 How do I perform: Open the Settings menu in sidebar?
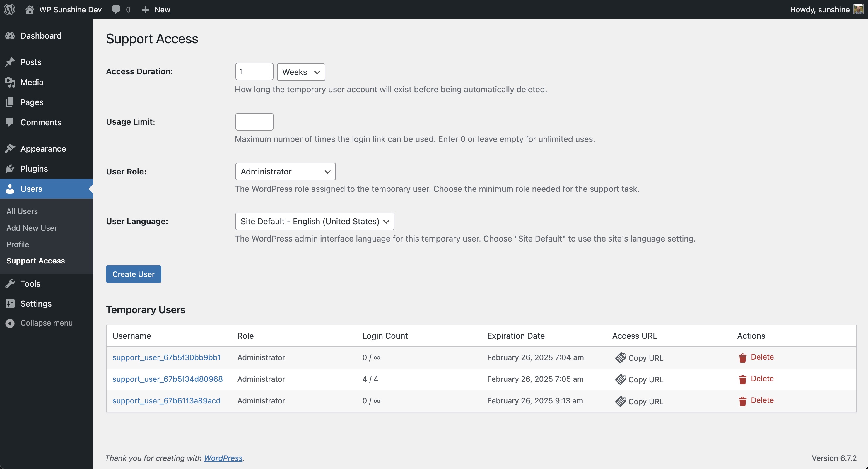(x=36, y=304)
